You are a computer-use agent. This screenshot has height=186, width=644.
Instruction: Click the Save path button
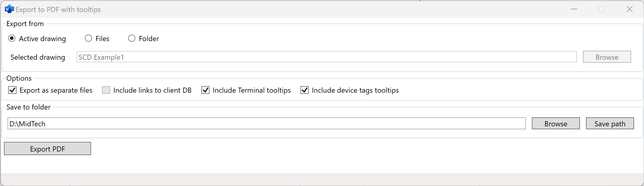(x=610, y=124)
